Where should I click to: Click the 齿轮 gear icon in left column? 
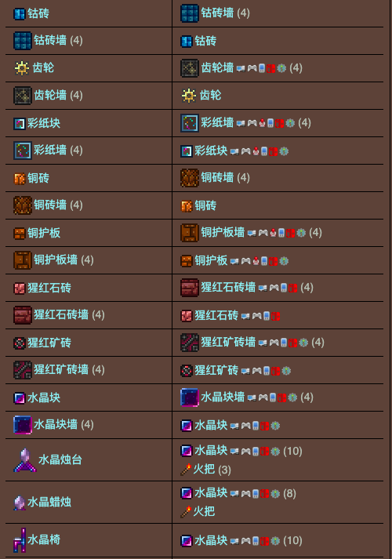pos(22,67)
